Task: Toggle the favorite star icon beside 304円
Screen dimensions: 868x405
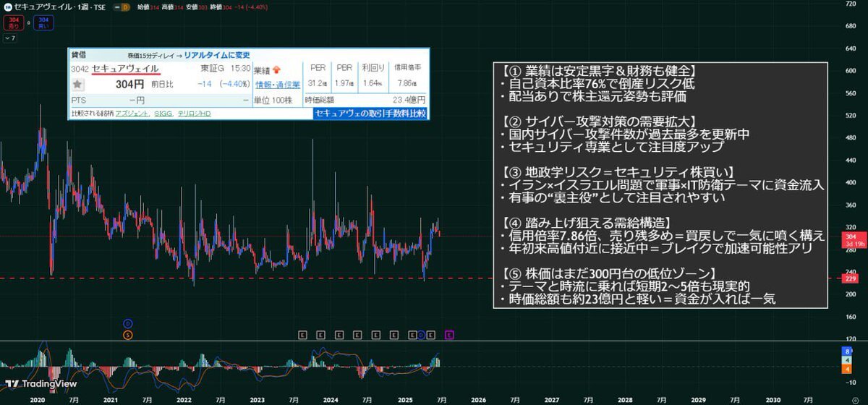Action: (x=78, y=85)
